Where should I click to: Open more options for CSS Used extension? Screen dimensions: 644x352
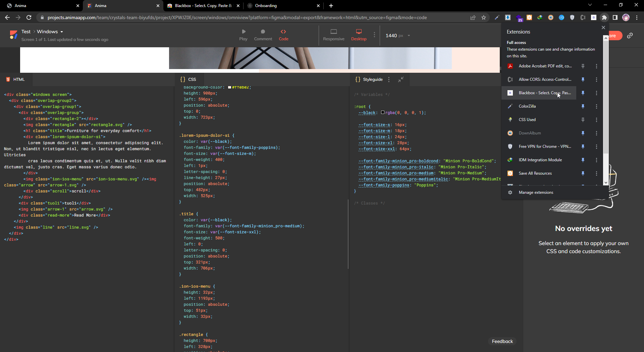point(596,120)
